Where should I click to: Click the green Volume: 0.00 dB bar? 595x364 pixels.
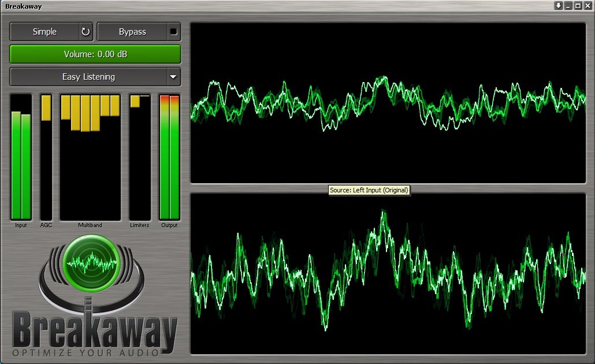pyautogui.click(x=95, y=54)
